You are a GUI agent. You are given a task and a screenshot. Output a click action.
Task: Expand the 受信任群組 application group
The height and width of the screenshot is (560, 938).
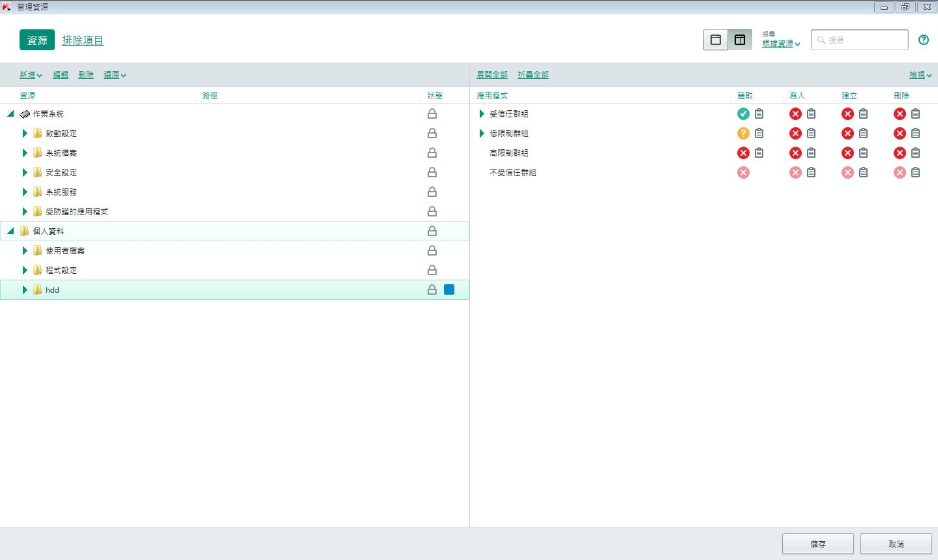[482, 113]
